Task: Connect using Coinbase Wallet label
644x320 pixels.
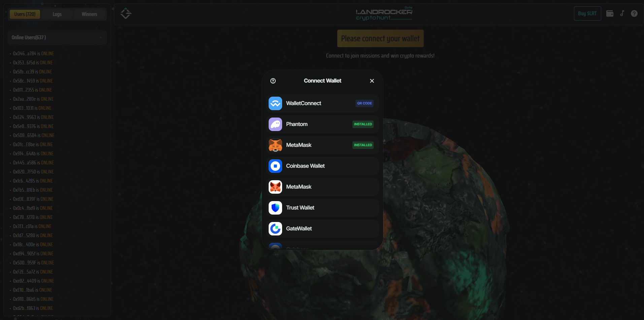Action: click(x=305, y=166)
